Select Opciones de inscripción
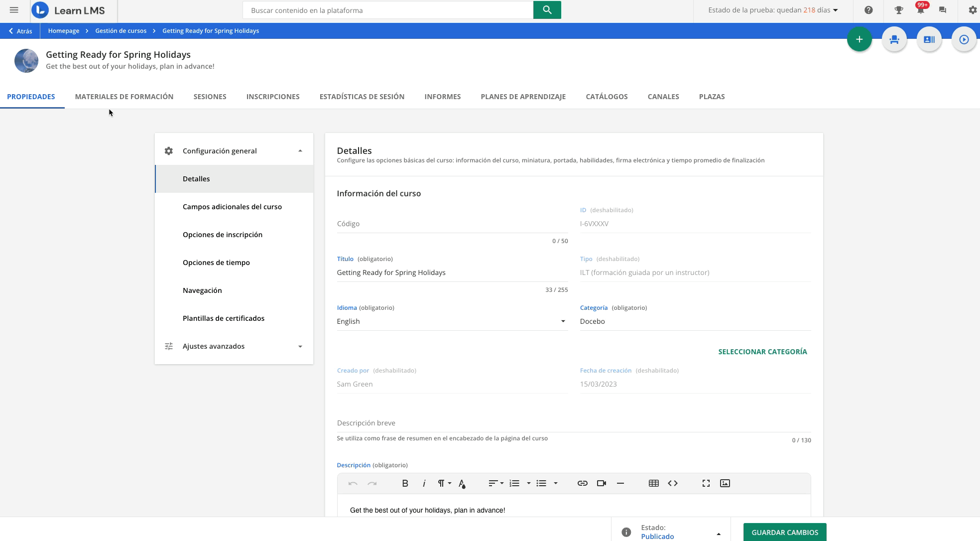The image size is (980, 541). [234, 235]
